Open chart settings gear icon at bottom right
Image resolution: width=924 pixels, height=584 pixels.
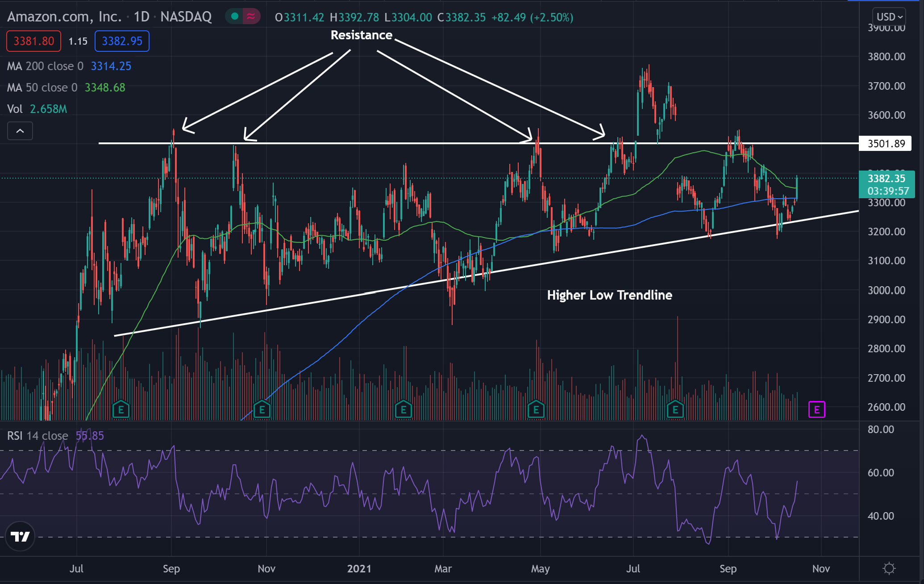[889, 568]
